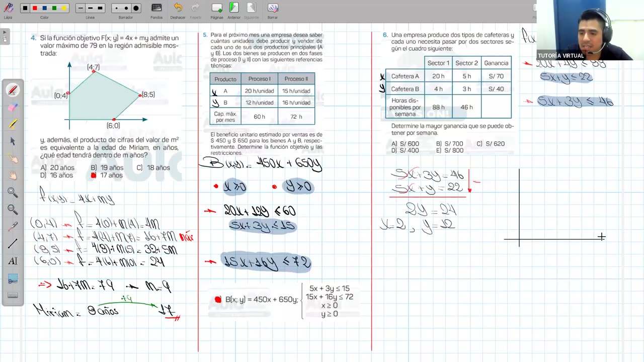Screen dimensions: 644x362
Task: Click option B) S/ 700
Action: pos(449,144)
